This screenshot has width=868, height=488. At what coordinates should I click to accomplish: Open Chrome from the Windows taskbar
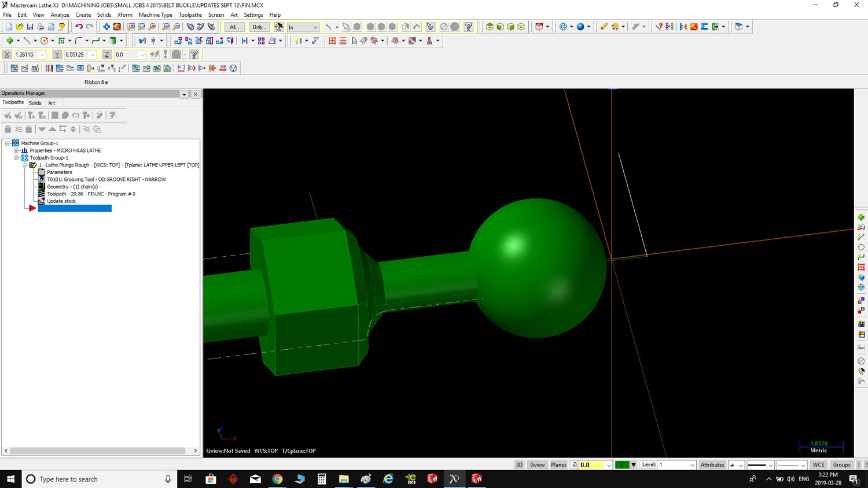(x=278, y=479)
